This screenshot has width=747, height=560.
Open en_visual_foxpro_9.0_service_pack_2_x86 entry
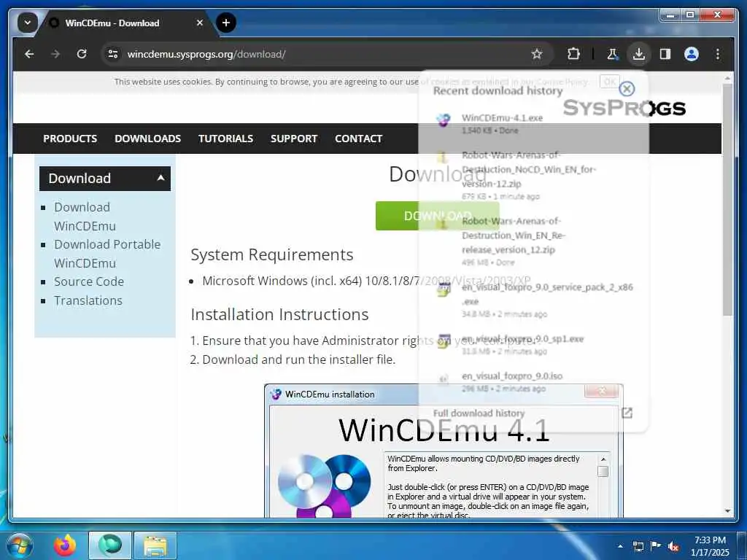click(x=533, y=300)
